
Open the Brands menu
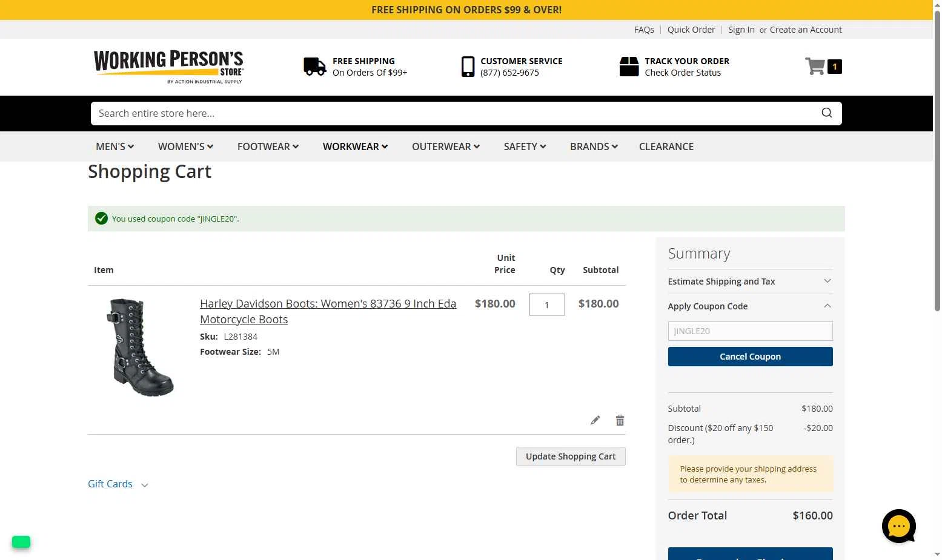click(594, 147)
